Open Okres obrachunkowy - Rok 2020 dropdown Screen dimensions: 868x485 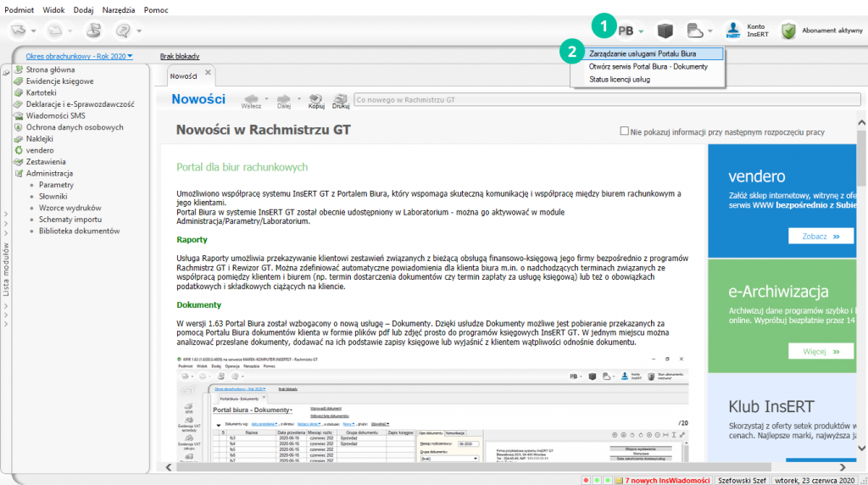click(79, 57)
